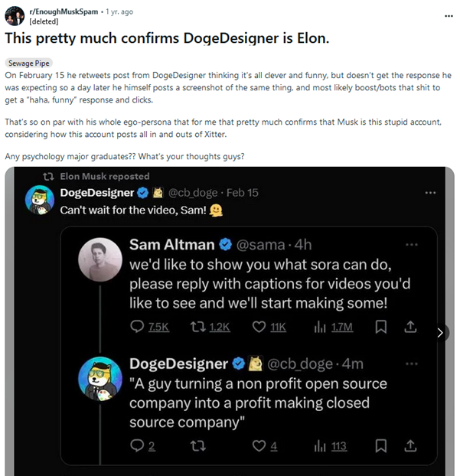Share DogeDesigner's reply tweet
The image size is (460, 476).
pos(410,445)
